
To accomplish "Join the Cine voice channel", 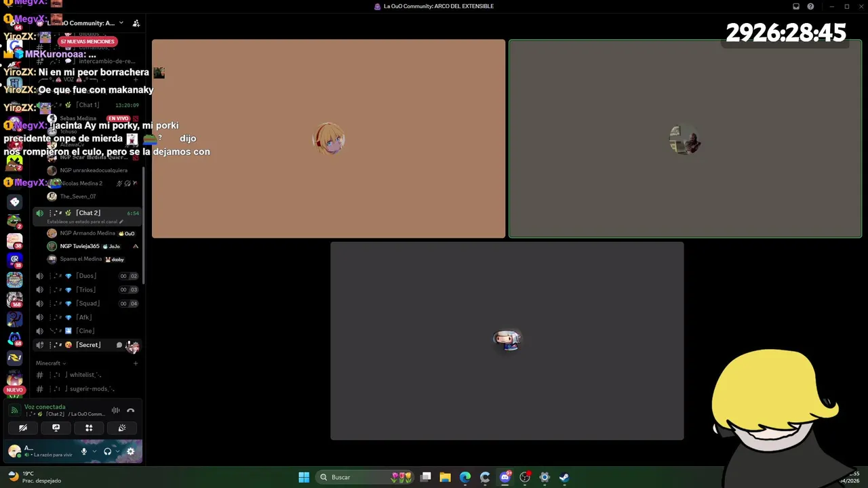I will click(88, 331).
